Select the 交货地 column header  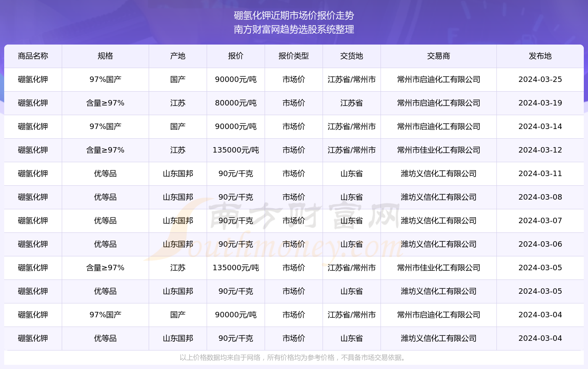pos(352,56)
